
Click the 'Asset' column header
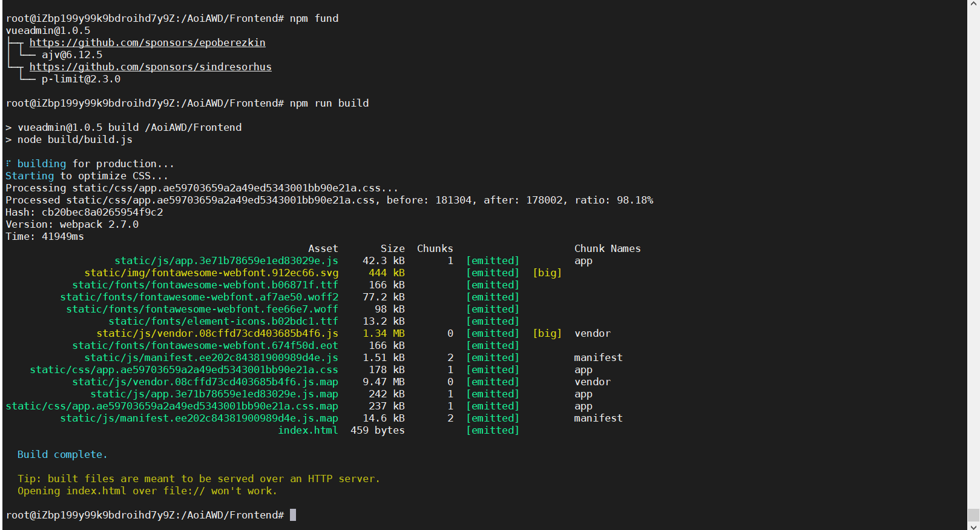tap(323, 248)
